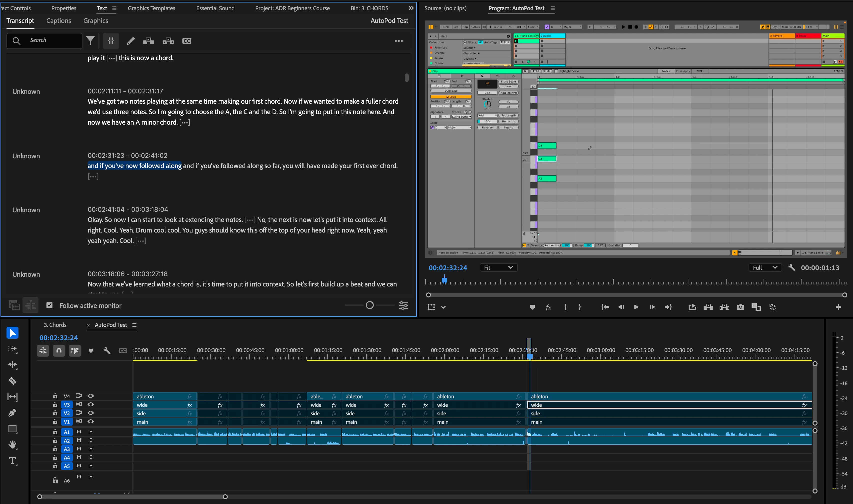Switch to the Captions tab

pyautogui.click(x=59, y=21)
